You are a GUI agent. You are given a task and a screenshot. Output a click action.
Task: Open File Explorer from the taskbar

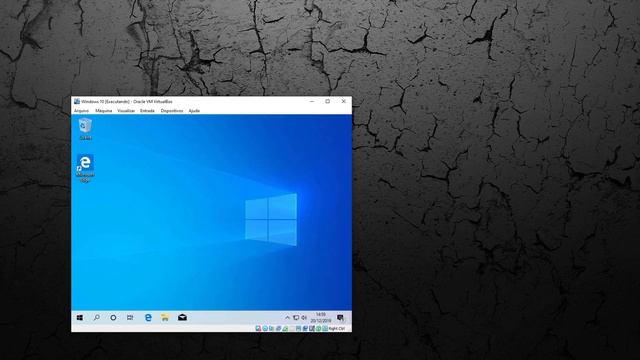(x=165, y=318)
